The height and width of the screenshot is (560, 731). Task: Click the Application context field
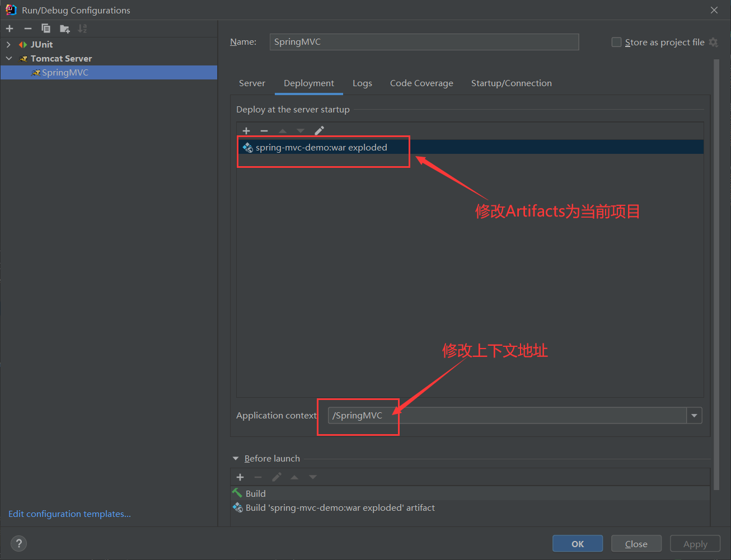[507, 416]
